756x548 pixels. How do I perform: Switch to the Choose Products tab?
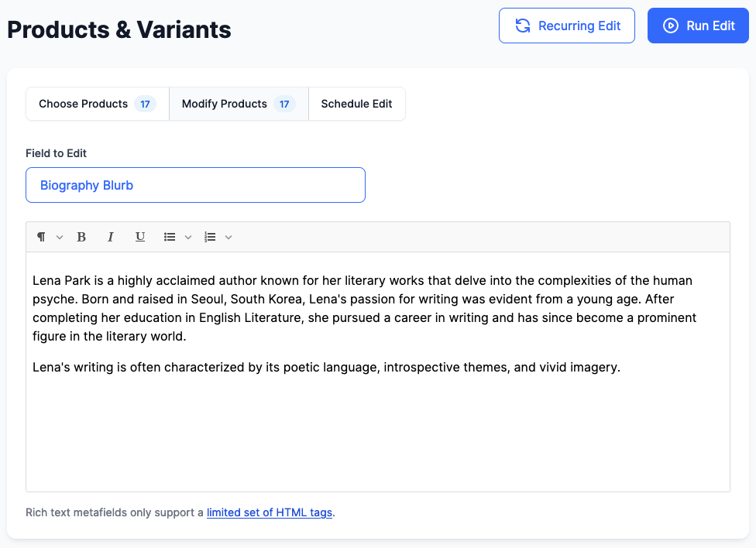[98, 104]
